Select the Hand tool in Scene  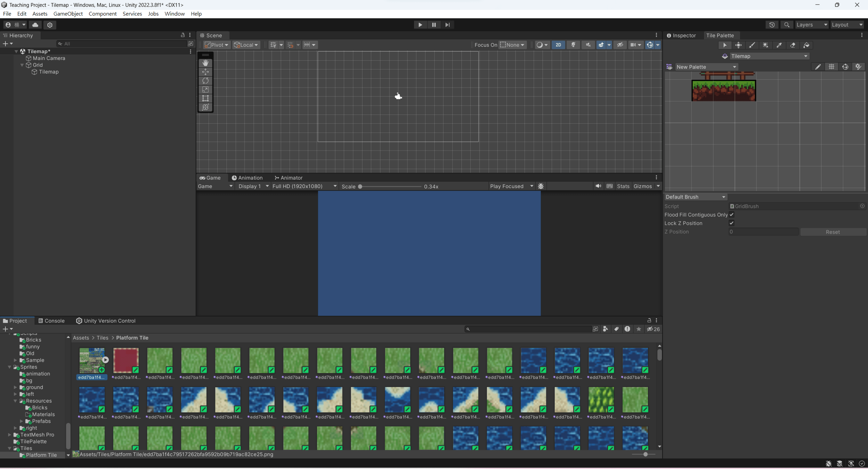click(205, 63)
